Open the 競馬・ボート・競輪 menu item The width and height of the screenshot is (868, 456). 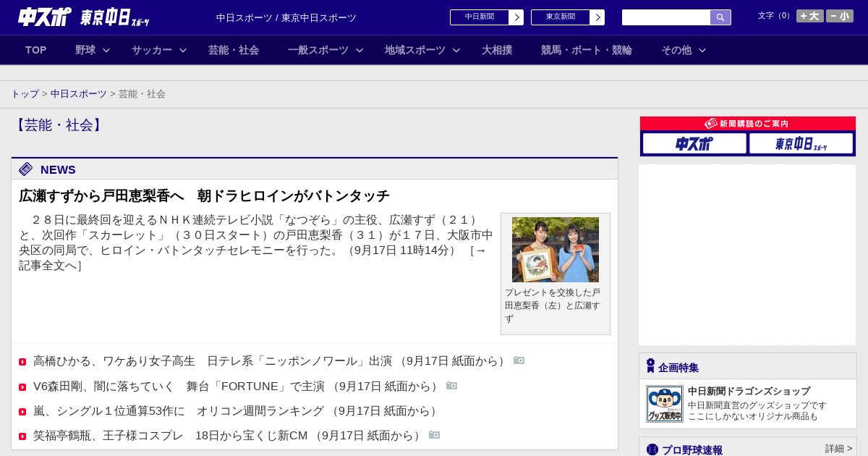(587, 50)
